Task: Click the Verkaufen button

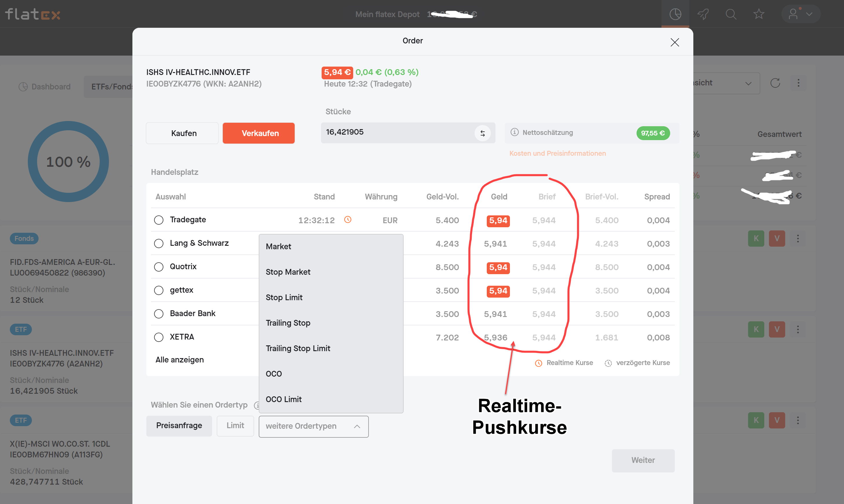Action: tap(259, 133)
